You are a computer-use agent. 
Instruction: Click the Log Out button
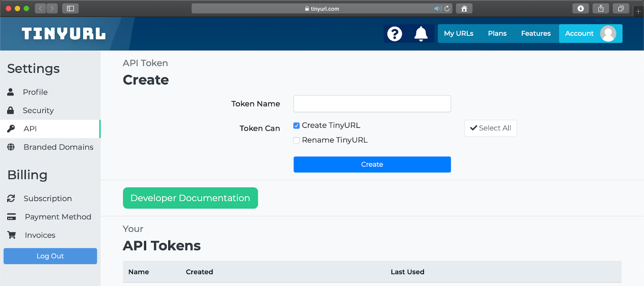pyautogui.click(x=50, y=256)
